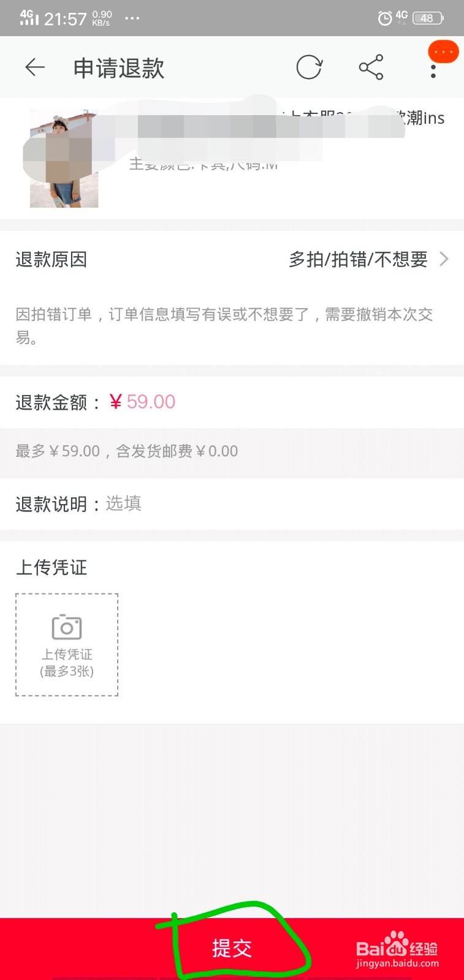
Task: Tap the orange message bubble badge
Action: [x=443, y=51]
